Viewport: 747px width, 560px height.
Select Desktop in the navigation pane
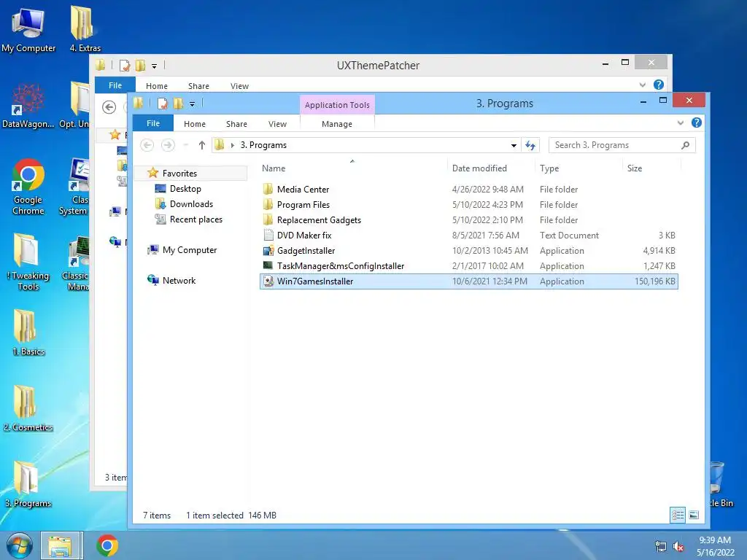click(185, 189)
